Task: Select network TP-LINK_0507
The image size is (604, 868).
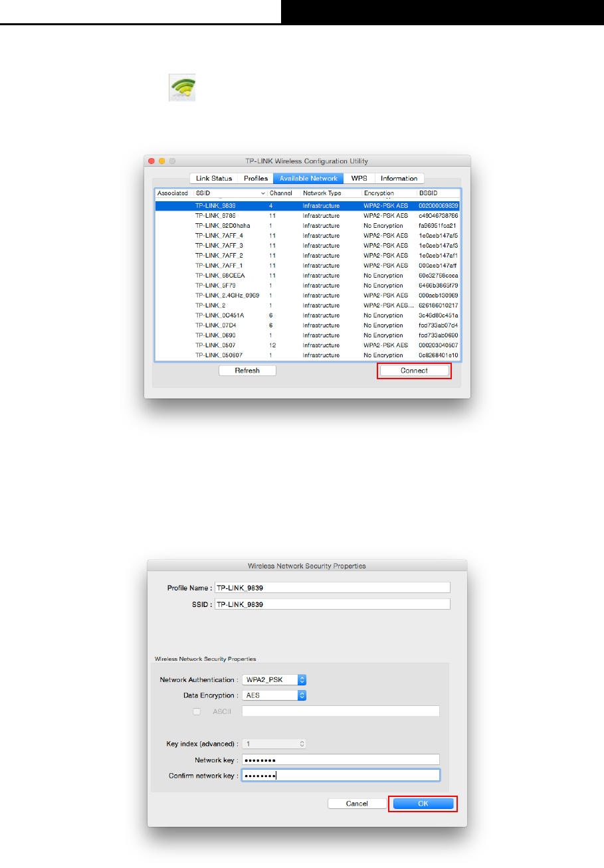Action: pyautogui.click(x=308, y=345)
